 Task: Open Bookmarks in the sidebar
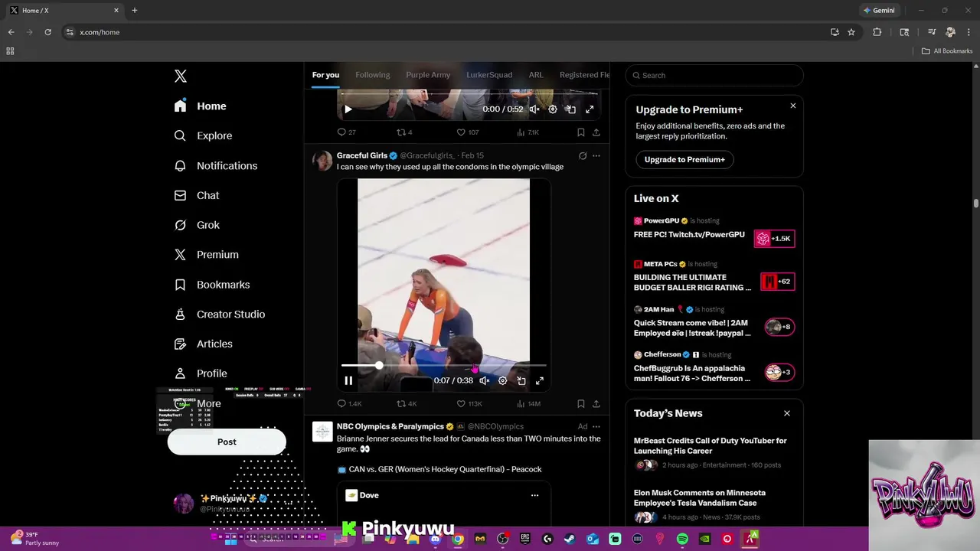point(212,284)
